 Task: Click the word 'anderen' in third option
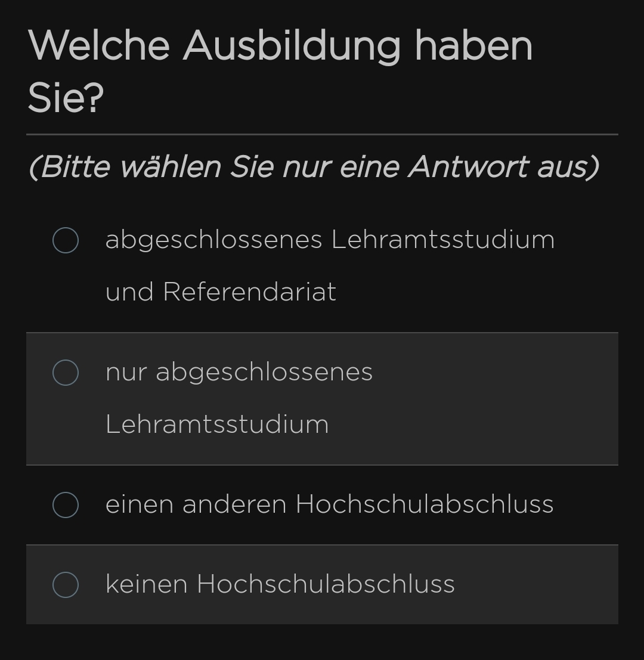tap(234, 504)
